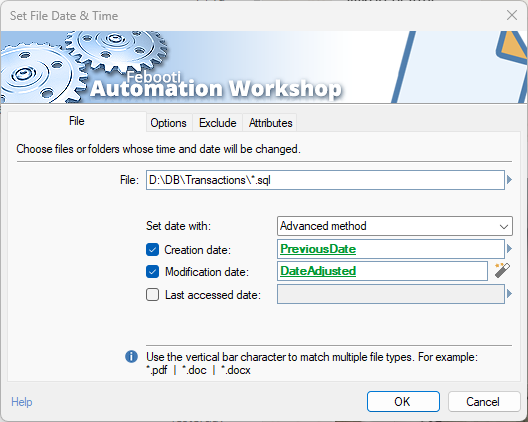Viewport: 528px width, 422px height.
Task: Switch to the Attributes tab
Action: coord(270,123)
